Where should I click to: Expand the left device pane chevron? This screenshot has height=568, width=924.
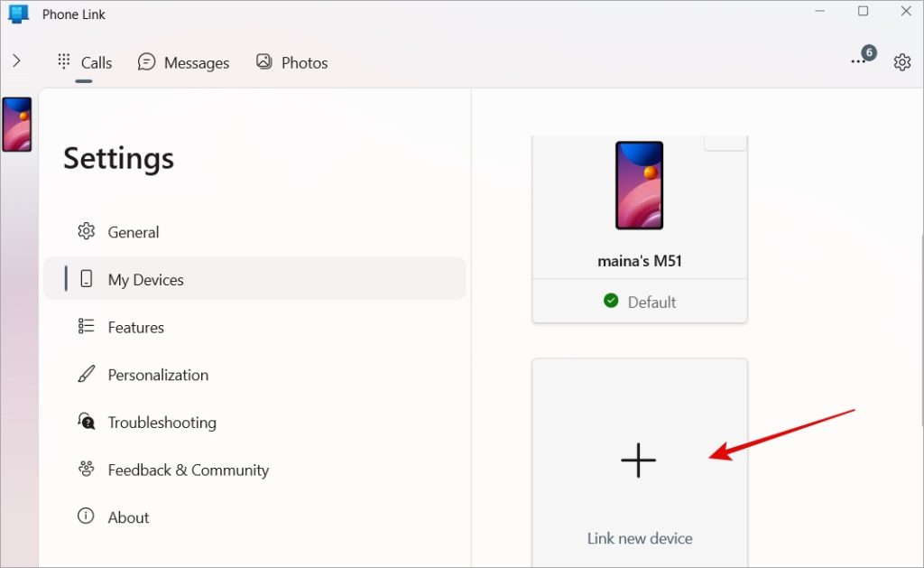coord(16,61)
